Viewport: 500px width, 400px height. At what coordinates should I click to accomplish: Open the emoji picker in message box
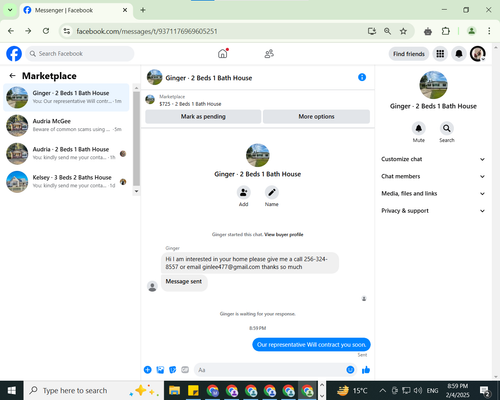pyautogui.click(x=350, y=370)
